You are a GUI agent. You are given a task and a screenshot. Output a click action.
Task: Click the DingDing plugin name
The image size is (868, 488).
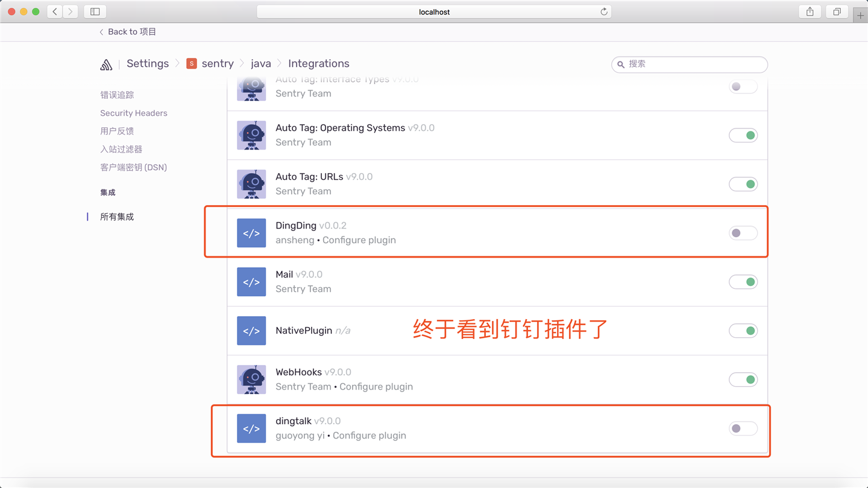(x=296, y=226)
